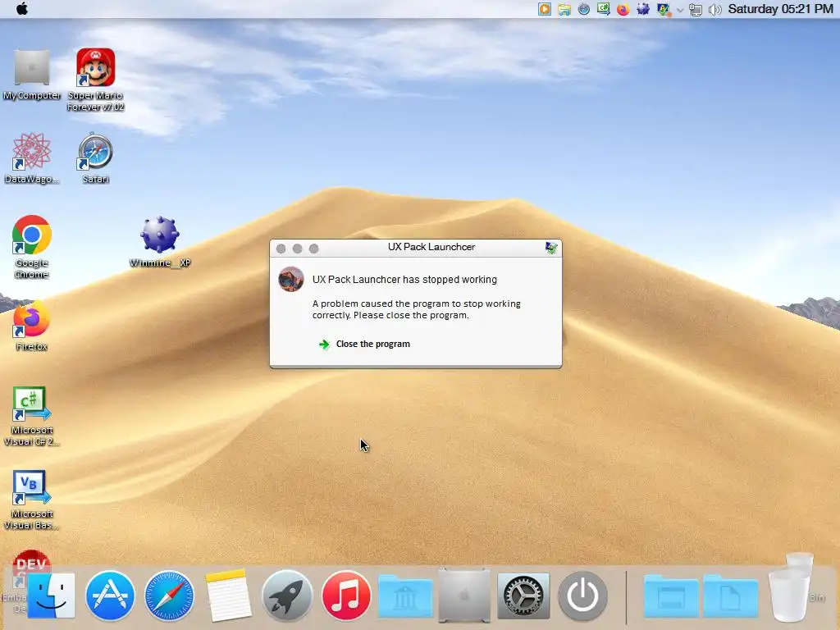This screenshot has width=840, height=630.
Task: Click the 'A problem caused the program' text
Action: tap(416, 309)
